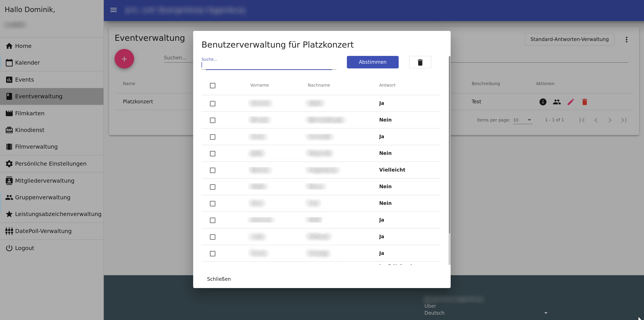Go to last page of events table
Viewport: 644px width, 320px height.
click(x=624, y=120)
